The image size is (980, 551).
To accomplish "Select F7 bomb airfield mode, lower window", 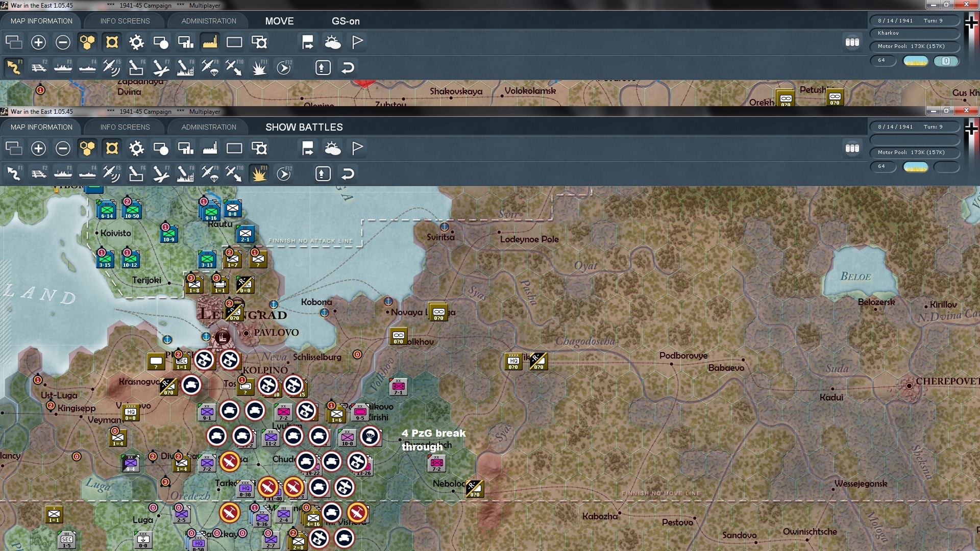I will coord(161,173).
